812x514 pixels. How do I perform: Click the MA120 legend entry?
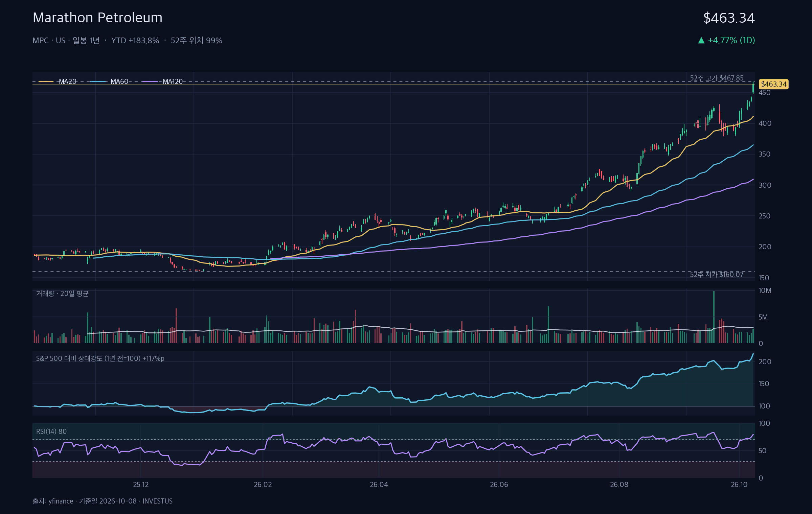163,81
